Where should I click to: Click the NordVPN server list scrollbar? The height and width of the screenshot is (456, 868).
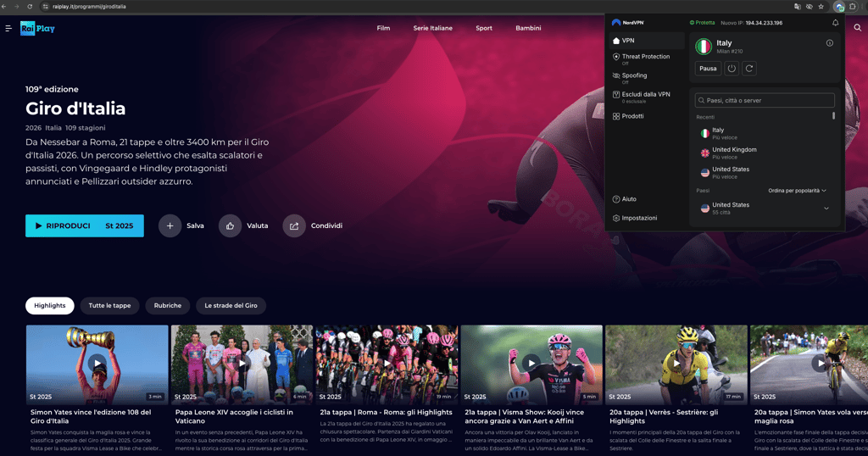pyautogui.click(x=834, y=115)
